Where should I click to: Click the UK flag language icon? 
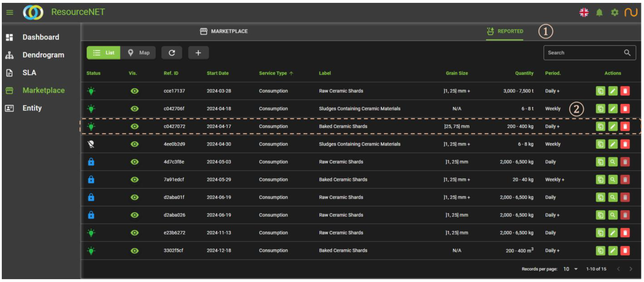[x=584, y=12]
